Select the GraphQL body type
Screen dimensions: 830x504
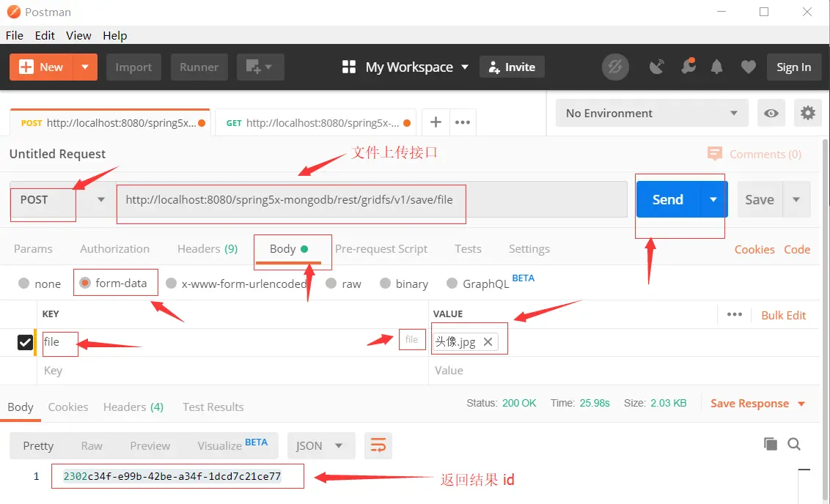452,283
